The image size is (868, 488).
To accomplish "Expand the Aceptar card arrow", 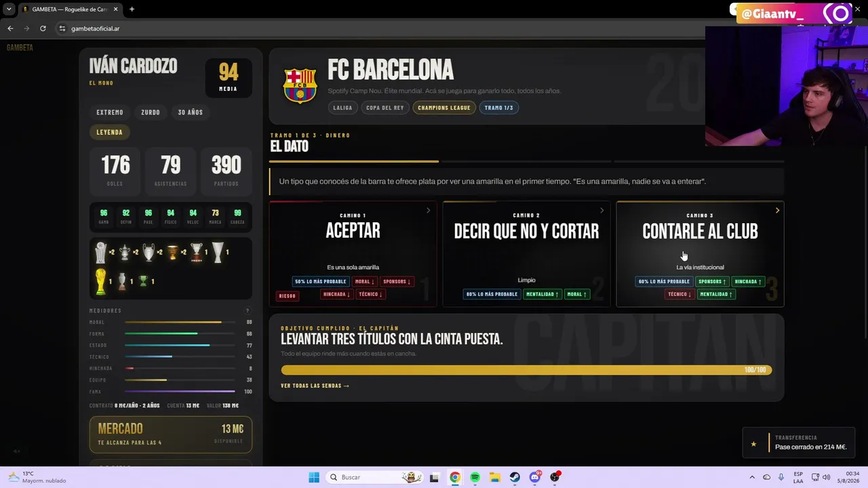I will point(428,211).
